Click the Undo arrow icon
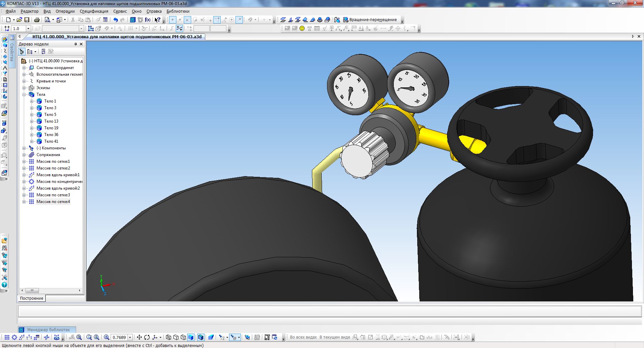 pyautogui.click(x=115, y=20)
